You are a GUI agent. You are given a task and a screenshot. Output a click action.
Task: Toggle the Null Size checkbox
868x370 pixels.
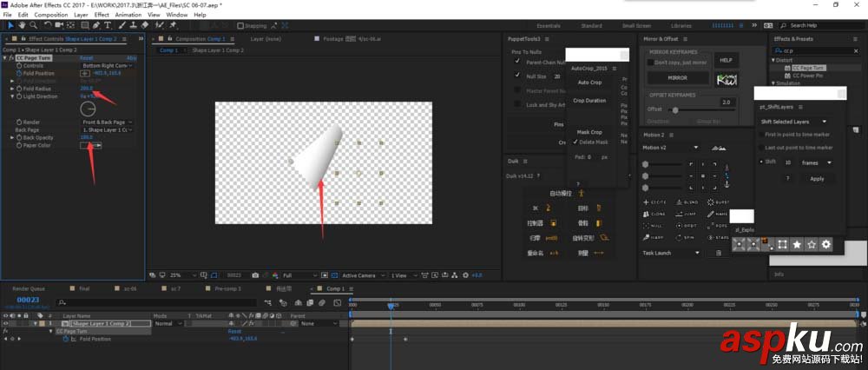click(x=517, y=76)
